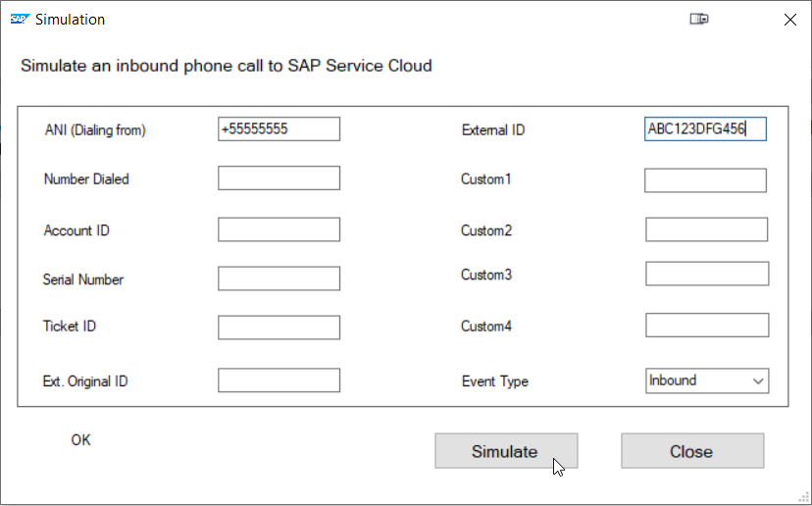Click into the Custom3 field

point(707,274)
